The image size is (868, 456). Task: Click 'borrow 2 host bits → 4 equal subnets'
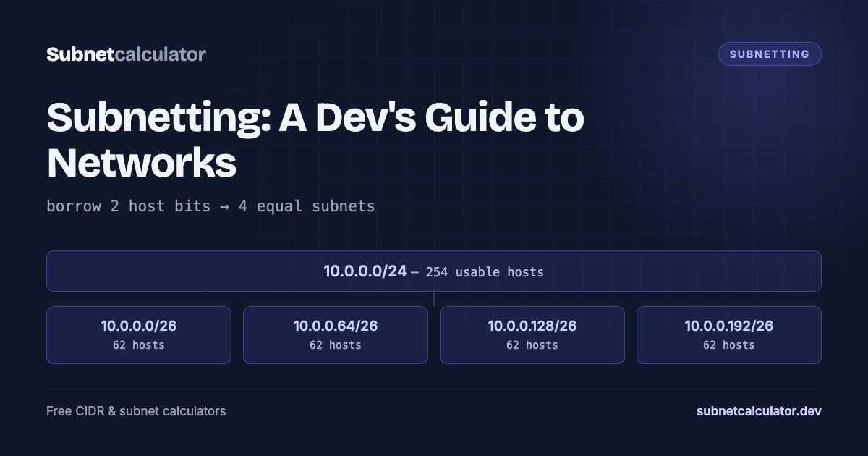click(210, 206)
